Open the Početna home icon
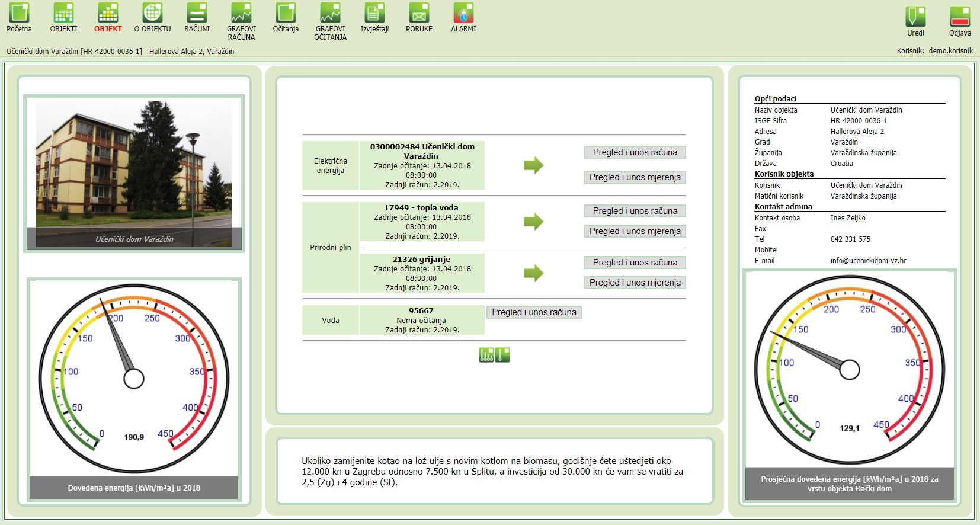Screen dimensions: 980x525 pyautogui.click(x=19, y=13)
